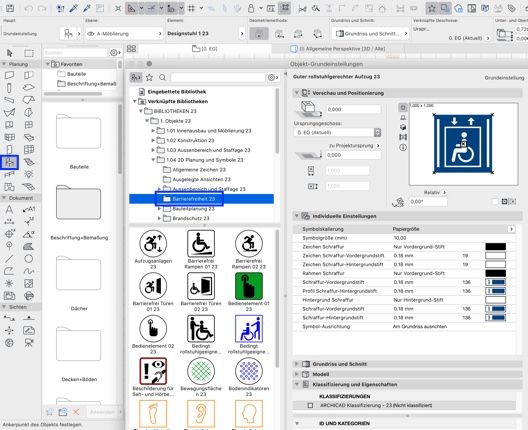
Task: Select the Circle tool in toolbox
Action: [29, 259]
